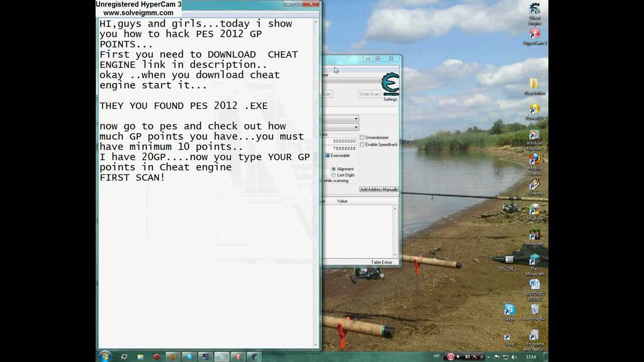Select the Last Digits radio button
Screen dimensions: 644x362
point(334,175)
